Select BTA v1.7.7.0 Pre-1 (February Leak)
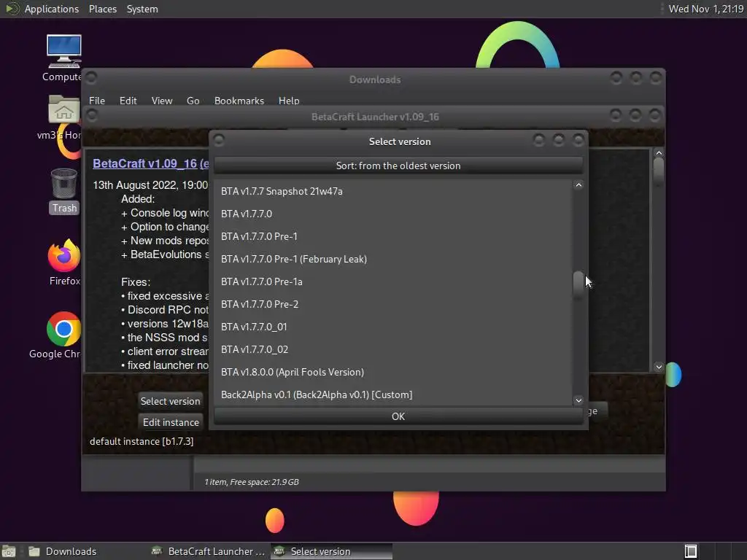This screenshot has width=747, height=560. (392, 259)
